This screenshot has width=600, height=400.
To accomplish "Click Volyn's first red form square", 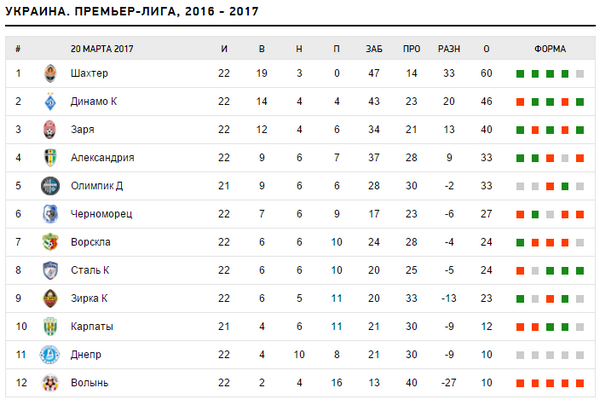I will coord(520,383).
